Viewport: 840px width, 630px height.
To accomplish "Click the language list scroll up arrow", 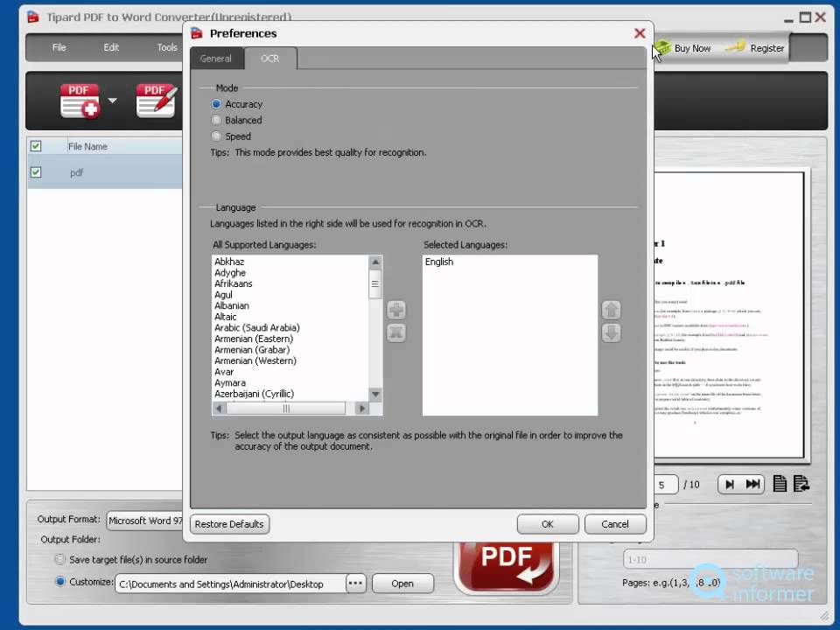I will click(375, 262).
